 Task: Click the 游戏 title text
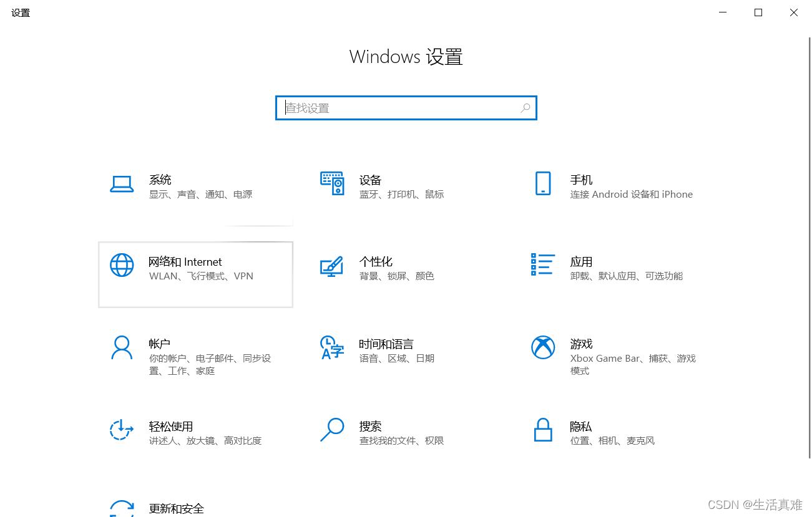point(581,344)
